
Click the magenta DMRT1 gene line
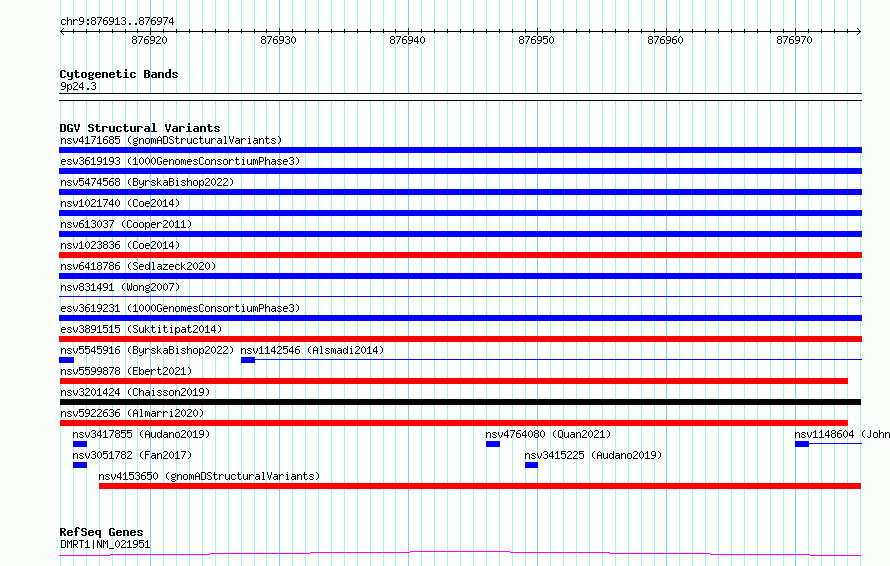[460, 553]
